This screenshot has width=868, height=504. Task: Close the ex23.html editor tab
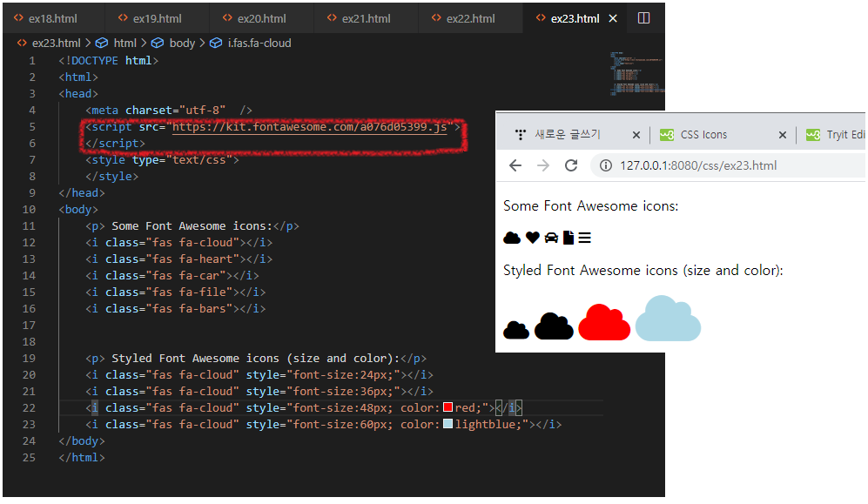pos(613,18)
